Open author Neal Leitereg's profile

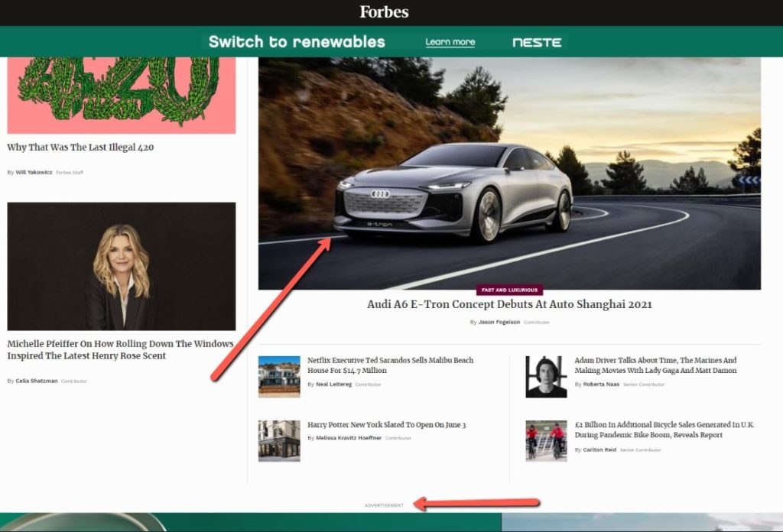click(x=333, y=384)
